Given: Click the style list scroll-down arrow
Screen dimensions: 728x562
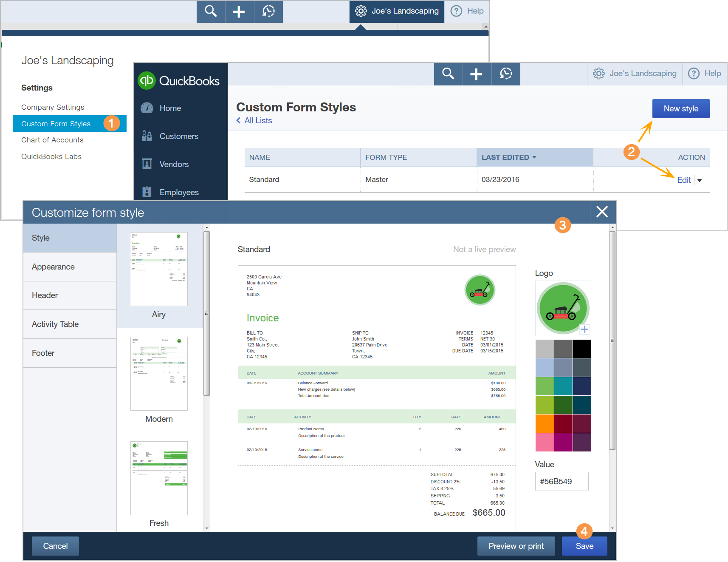Looking at the screenshot, I should coord(207,528).
